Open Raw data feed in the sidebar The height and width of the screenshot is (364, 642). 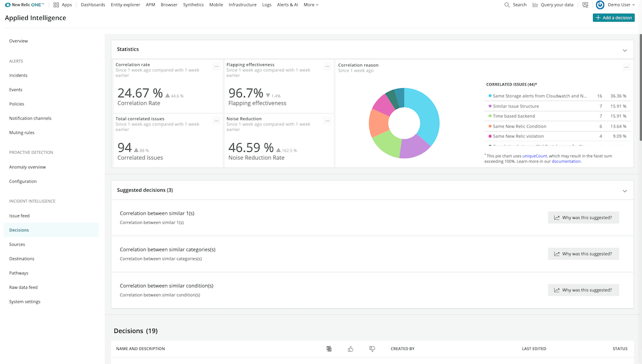(24, 288)
